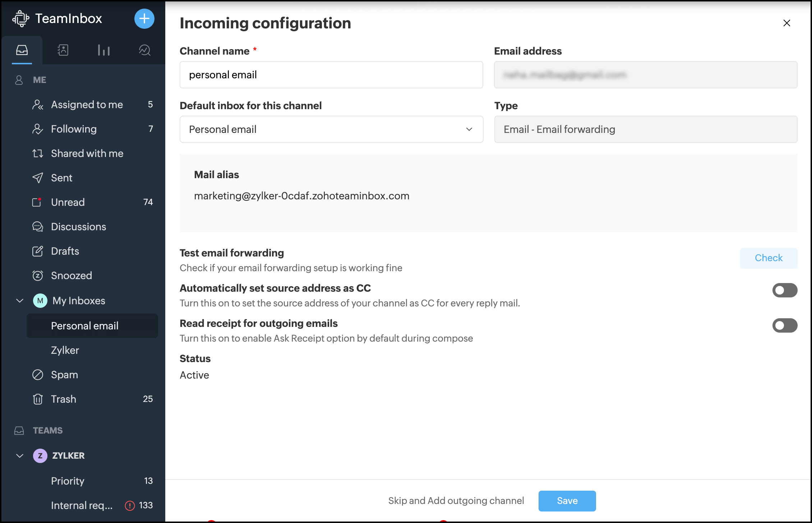Select the mail alias address text
This screenshot has height=523, width=812.
[302, 196]
